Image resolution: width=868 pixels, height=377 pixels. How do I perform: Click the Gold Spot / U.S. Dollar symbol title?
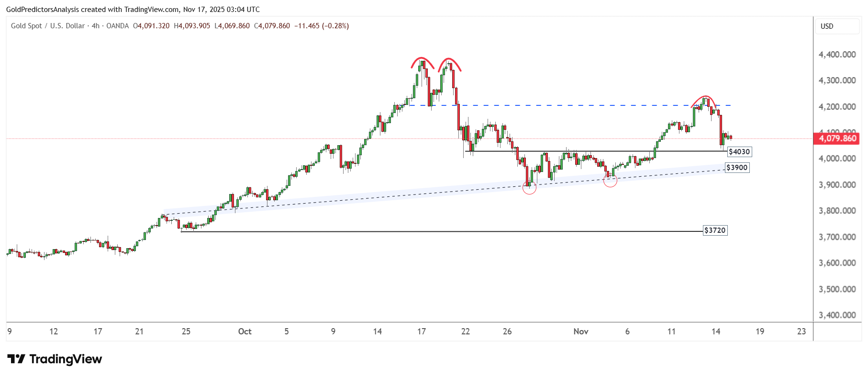click(48, 26)
